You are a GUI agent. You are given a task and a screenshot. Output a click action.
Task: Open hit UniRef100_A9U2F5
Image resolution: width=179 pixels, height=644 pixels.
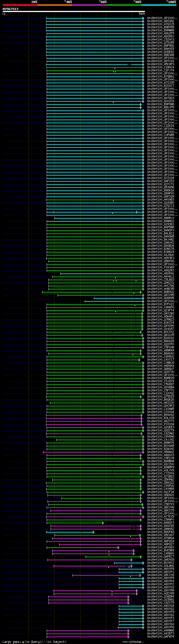161,33
